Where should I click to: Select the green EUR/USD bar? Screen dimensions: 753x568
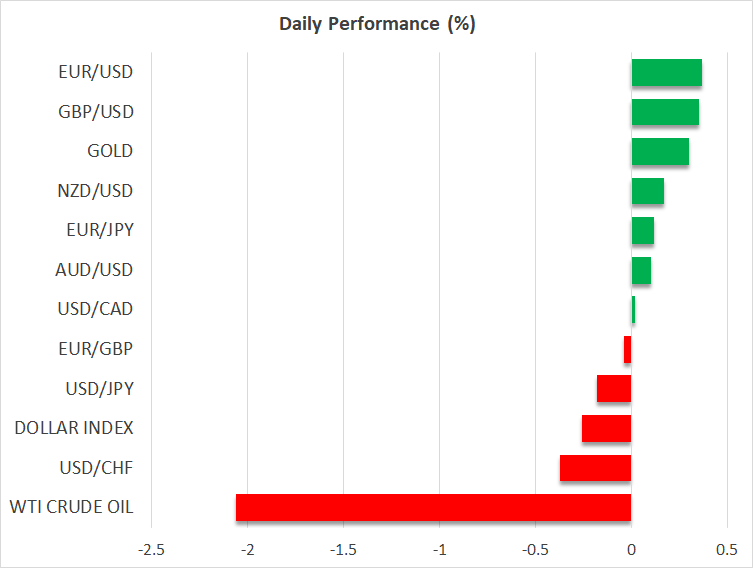coord(666,73)
